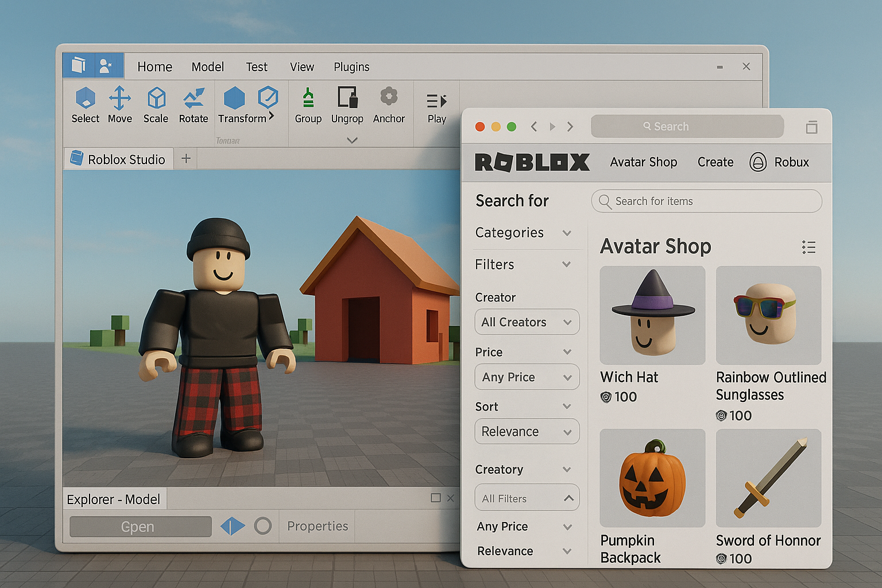Open the Home ribbon tab
Viewport: 882px width, 588px height.
(x=154, y=67)
